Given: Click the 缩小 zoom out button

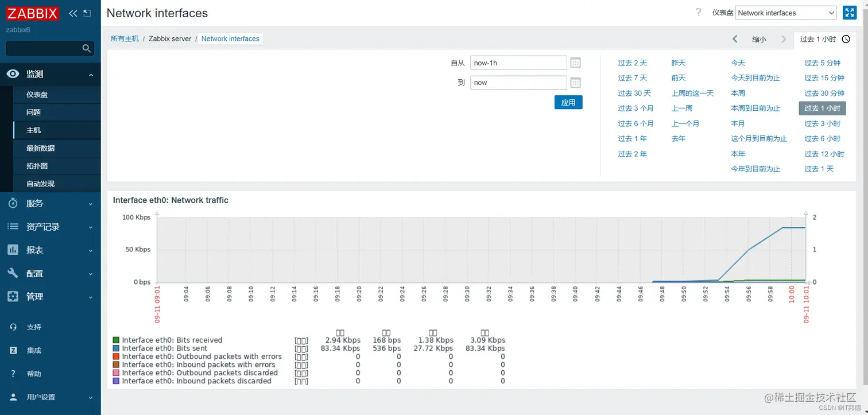Looking at the screenshot, I should (759, 39).
